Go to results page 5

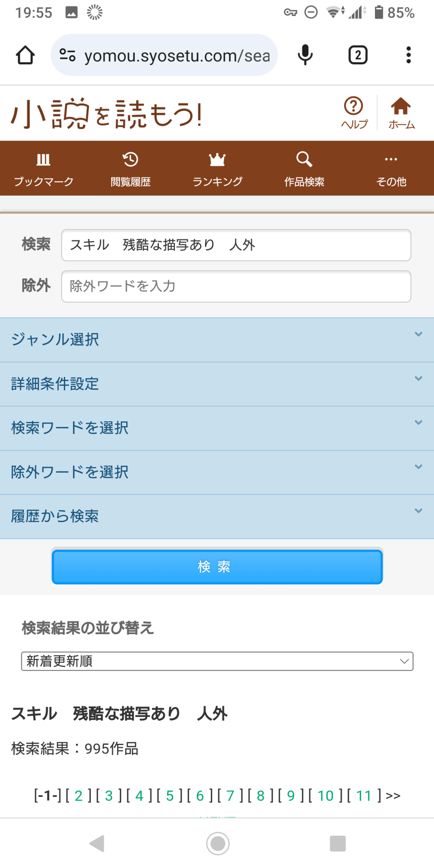click(x=170, y=796)
